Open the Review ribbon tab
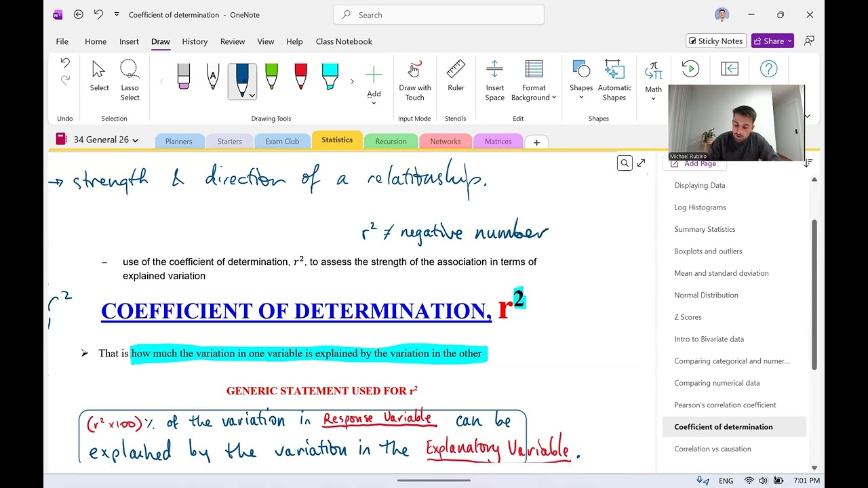Screen dimensions: 868x488 click(233, 41)
